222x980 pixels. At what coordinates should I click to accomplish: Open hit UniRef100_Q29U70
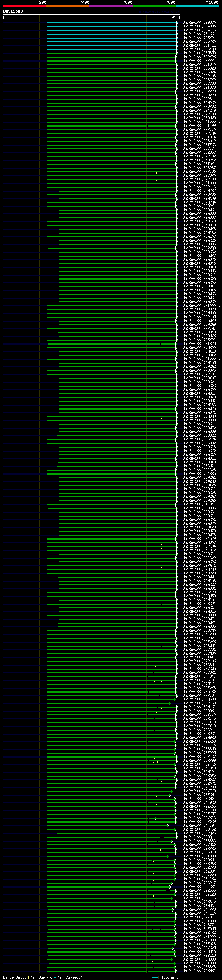point(199,23)
